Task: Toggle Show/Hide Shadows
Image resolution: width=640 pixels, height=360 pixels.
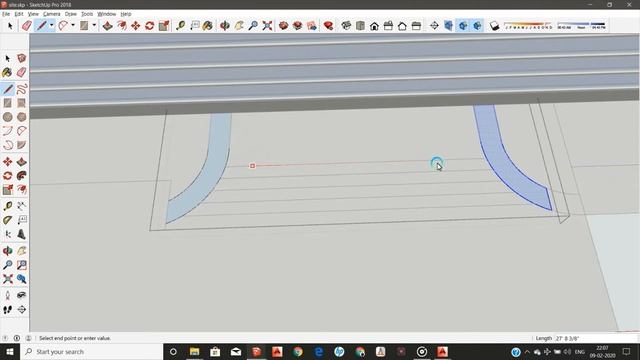Action: pos(494,26)
